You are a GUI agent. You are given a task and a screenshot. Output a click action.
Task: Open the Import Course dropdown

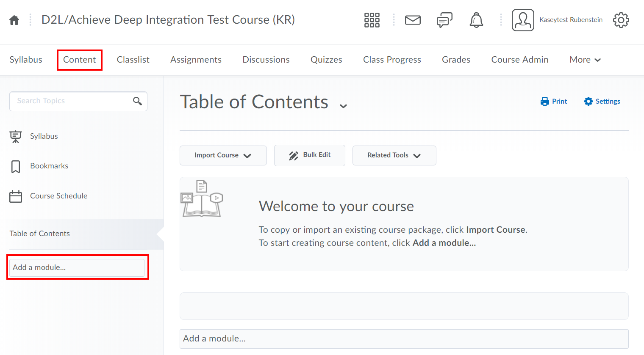223,155
